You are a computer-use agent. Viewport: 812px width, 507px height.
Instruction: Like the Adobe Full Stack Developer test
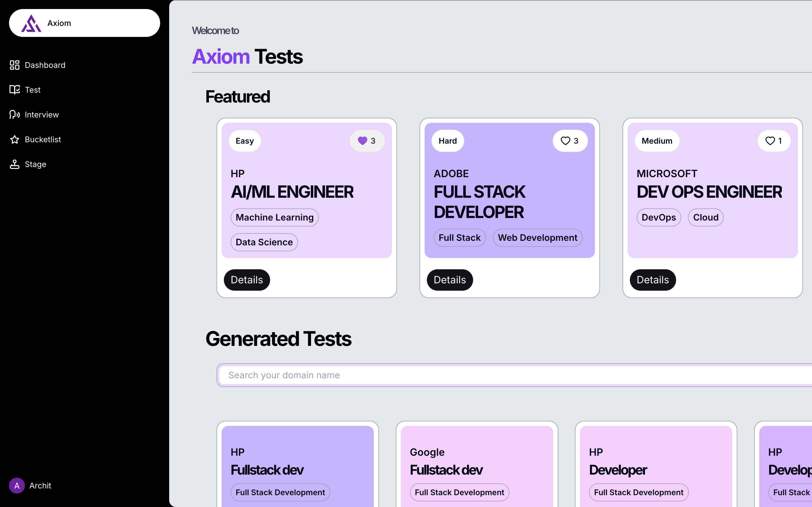565,141
